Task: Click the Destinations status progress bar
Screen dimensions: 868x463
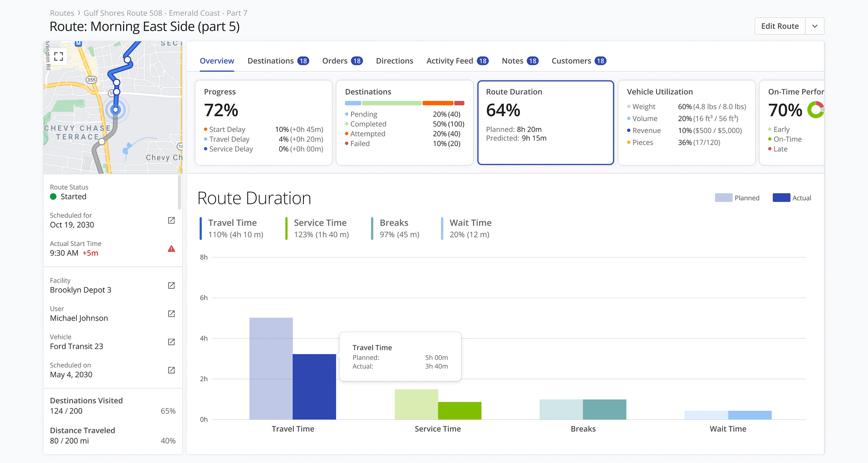Action: point(404,103)
